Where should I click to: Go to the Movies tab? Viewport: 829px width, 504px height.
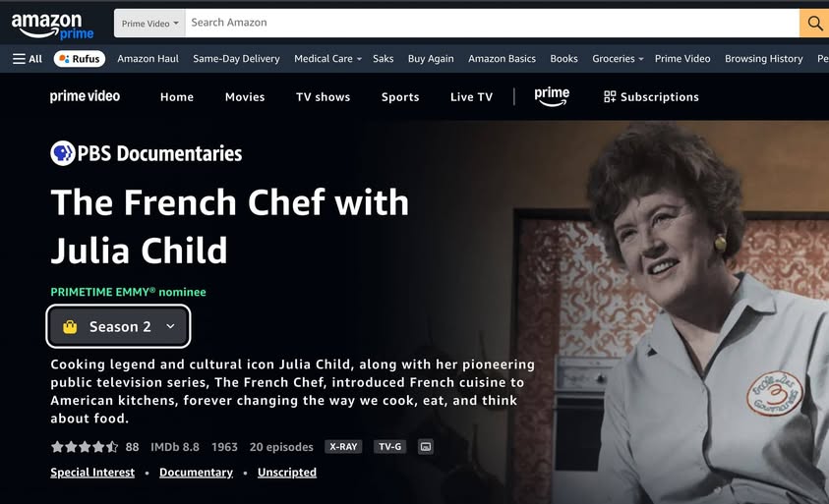tap(245, 97)
